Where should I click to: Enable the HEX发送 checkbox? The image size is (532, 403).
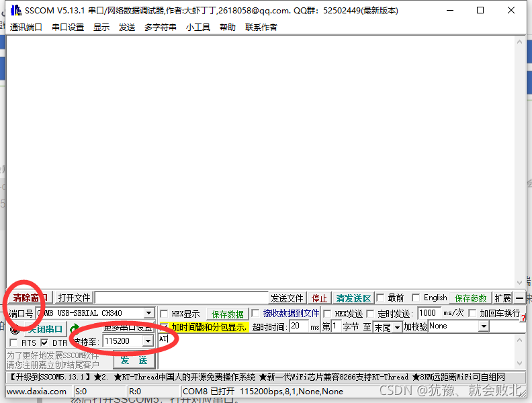(x=327, y=314)
